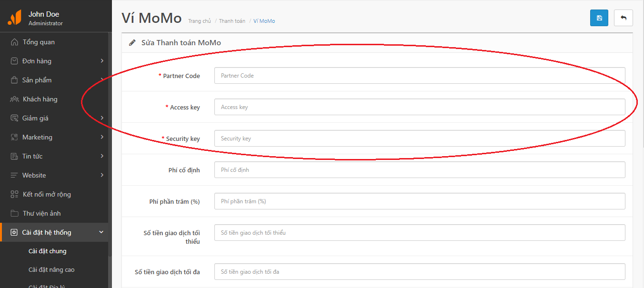
Task: Click the Website lines icon
Action: [14, 175]
